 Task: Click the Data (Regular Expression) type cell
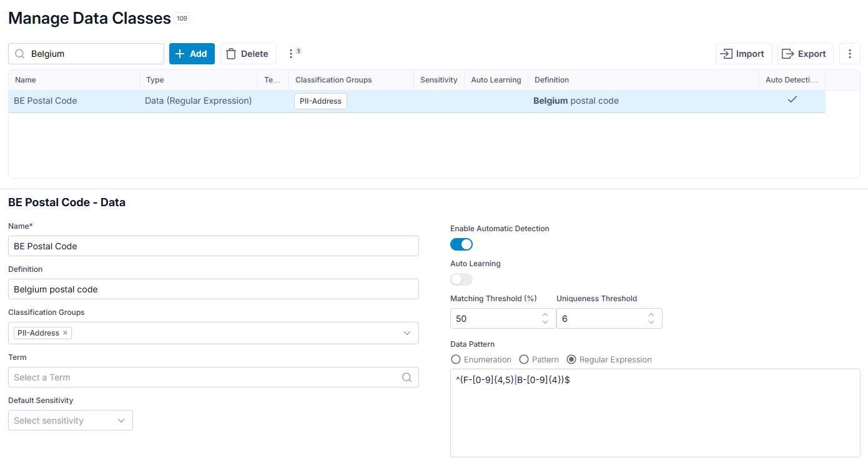tap(198, 101)
